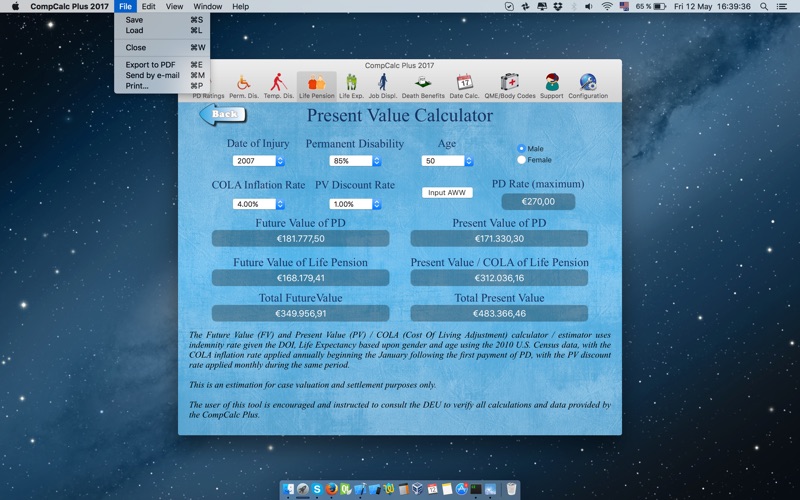Open Notification Center list icon
Screen dimensions: 800x500
[x=781, y=6]
